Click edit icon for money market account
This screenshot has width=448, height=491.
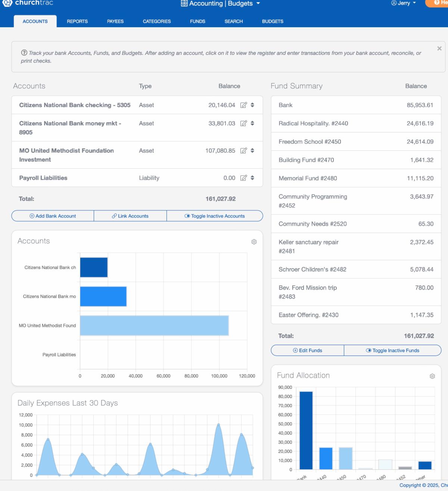click(243, 123)
